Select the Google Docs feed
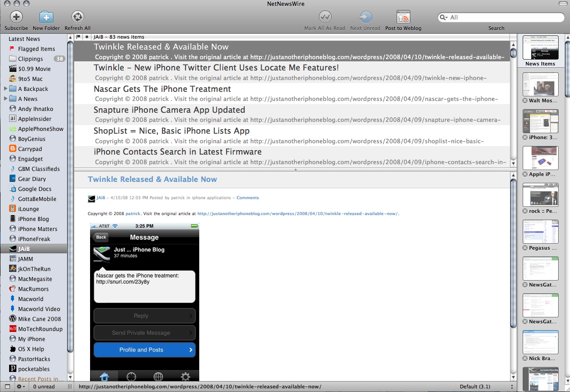 pyautogui.click(x=35, y=189)
